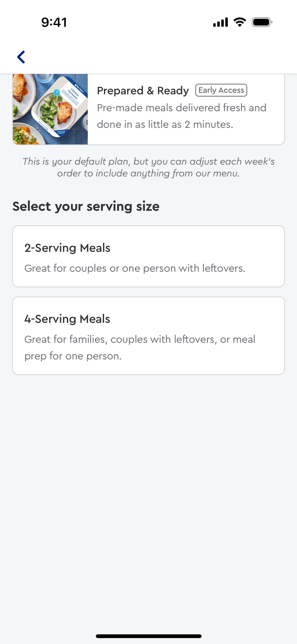The image size is (297, 644).
Task: Tap 'Great for couples or one person' description
Action: pyautogui.click(x=135, y=268)
